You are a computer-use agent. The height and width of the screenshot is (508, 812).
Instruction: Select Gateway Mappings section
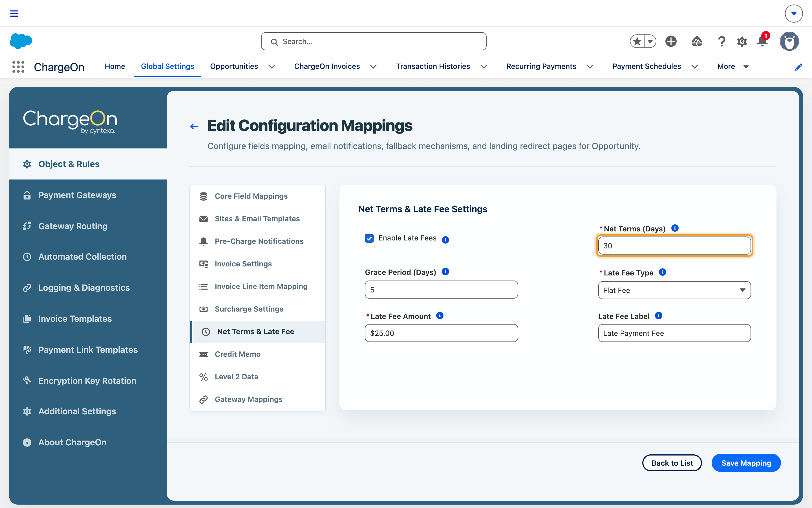(x=258, y=399)
